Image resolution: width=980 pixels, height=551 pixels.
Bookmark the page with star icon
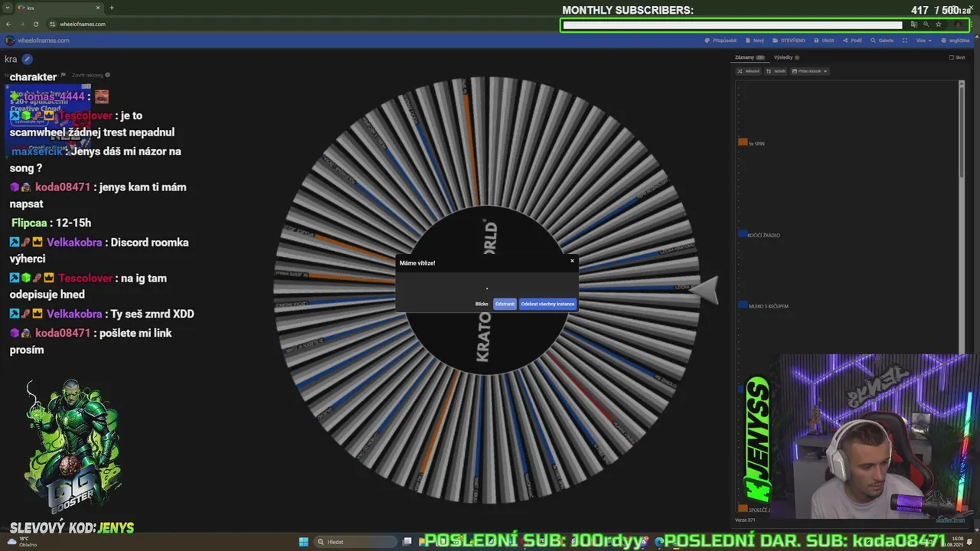(939, 24)
